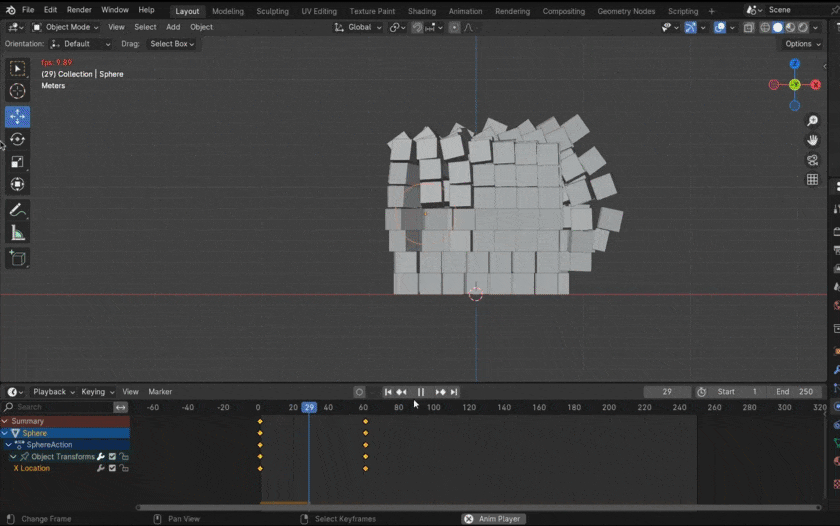Click the timeline horizontal scrollbar

[x=478, y=507]
